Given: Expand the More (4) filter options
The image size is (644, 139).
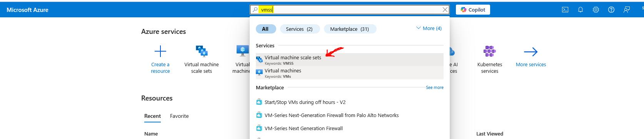Looking at the screenshot, I should pyautogui.click(x=429, y=28).
